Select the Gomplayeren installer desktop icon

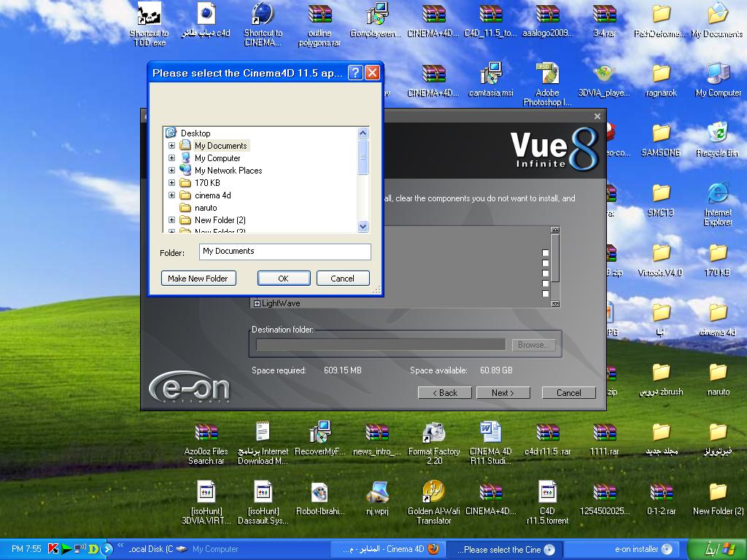376,20
